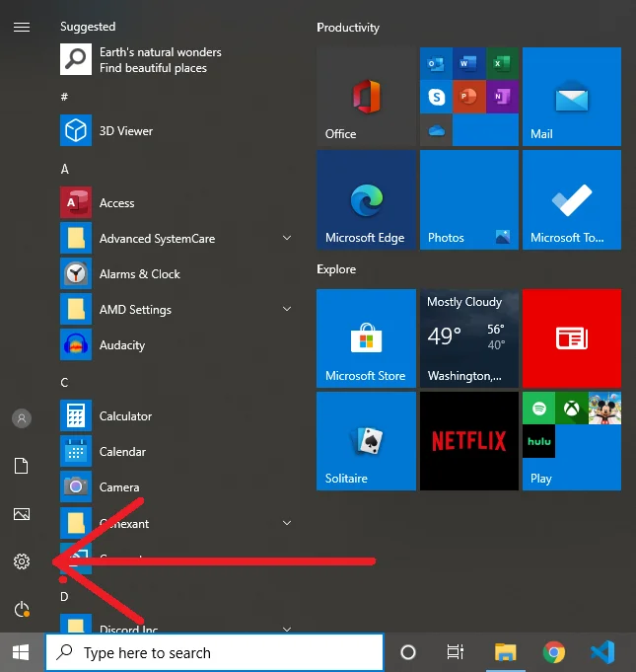Click the Productivity group header
The width and height of the screenshot is (636, 672).
click(x=348, y=28)
